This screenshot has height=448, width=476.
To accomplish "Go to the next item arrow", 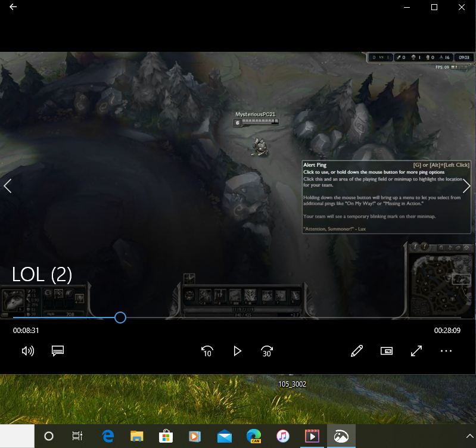I will 466,186.
